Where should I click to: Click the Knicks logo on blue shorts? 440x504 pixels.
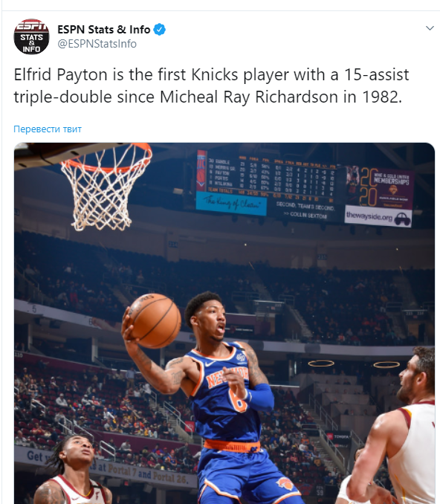[x=285, y=485]
